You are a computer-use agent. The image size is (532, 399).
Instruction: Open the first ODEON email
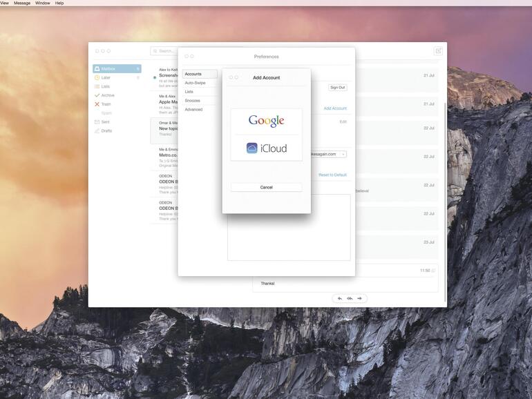pos(164,184)
